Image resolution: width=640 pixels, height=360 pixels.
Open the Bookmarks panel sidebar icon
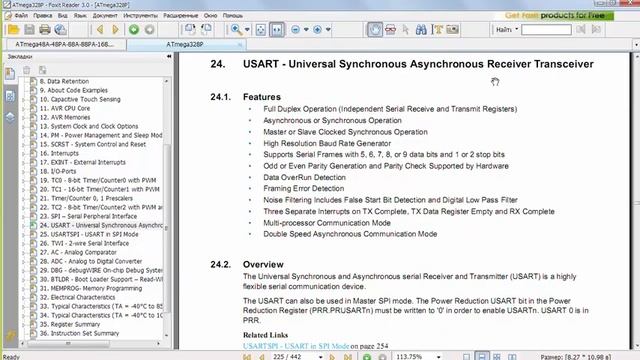(10, 74)
